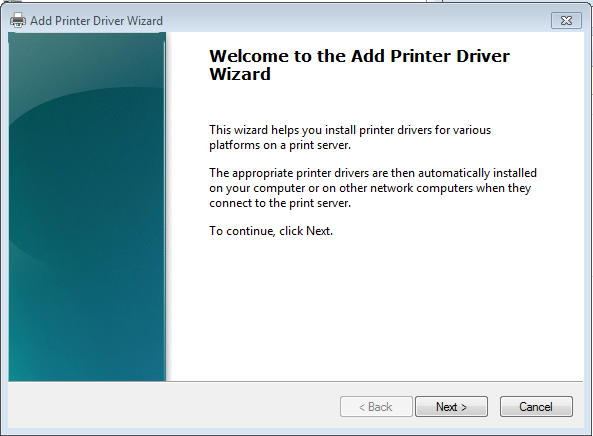Click the dialog's bottom window border
The height and width of the screenshot is (436, 593).
(296, 431)
